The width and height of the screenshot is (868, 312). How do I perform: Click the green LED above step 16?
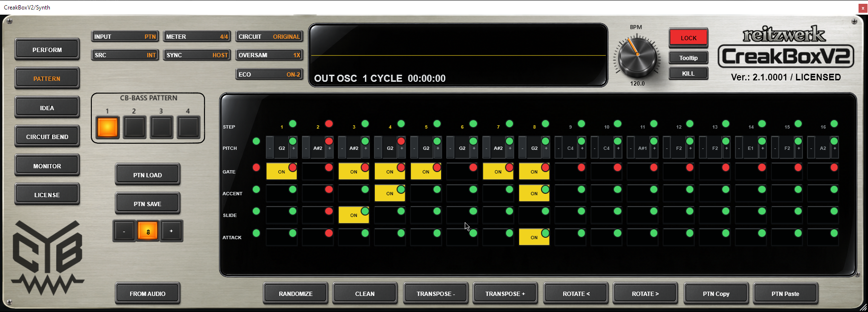(834, 124)
